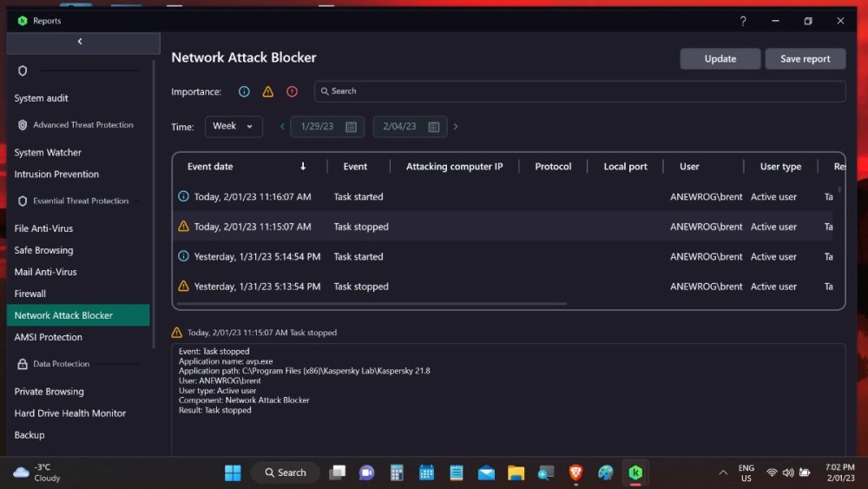The height and width of the screenshot is (489, 868).
Task: Click the battery tray icon
Action: tap(805, 473)
